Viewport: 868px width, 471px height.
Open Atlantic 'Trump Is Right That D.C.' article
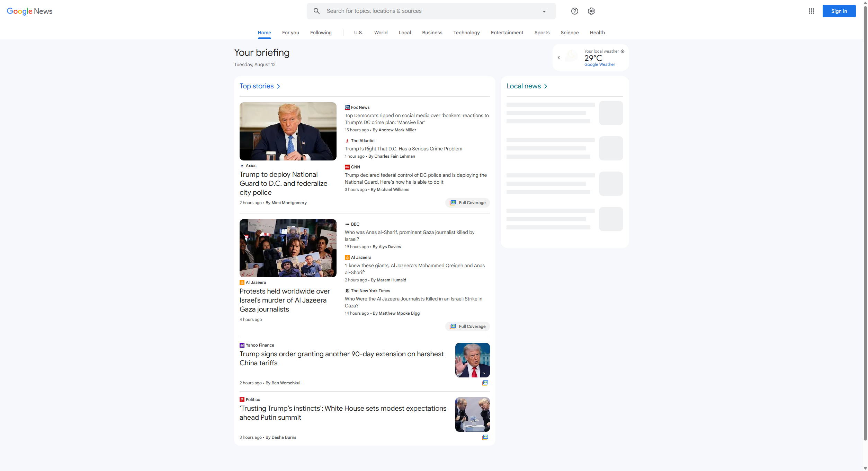pyautogui.click(x=403, y=149)
